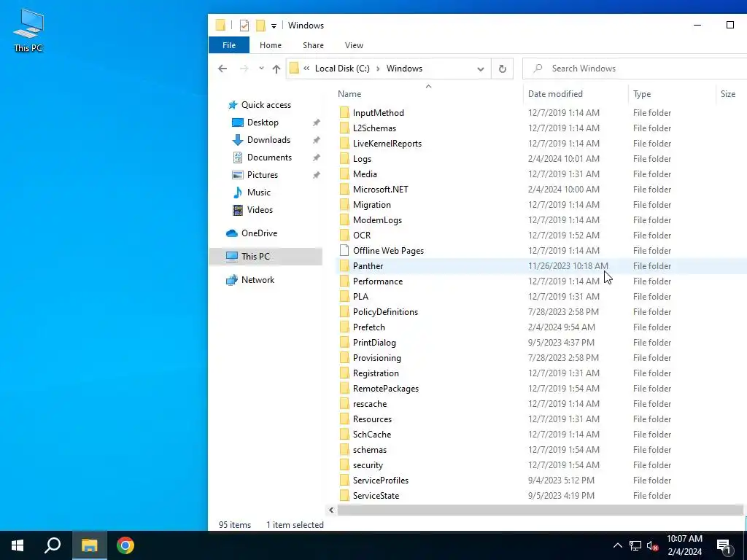This screenshot has height=560, width=747.
Task: Unpin Desktop via its pin icon
Action: [x=316, y=122]
